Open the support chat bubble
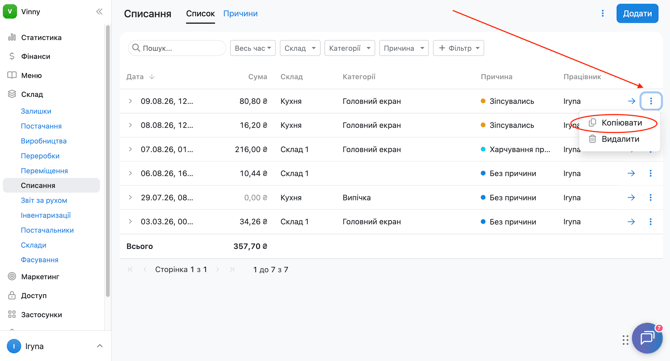 pos(647,338)
